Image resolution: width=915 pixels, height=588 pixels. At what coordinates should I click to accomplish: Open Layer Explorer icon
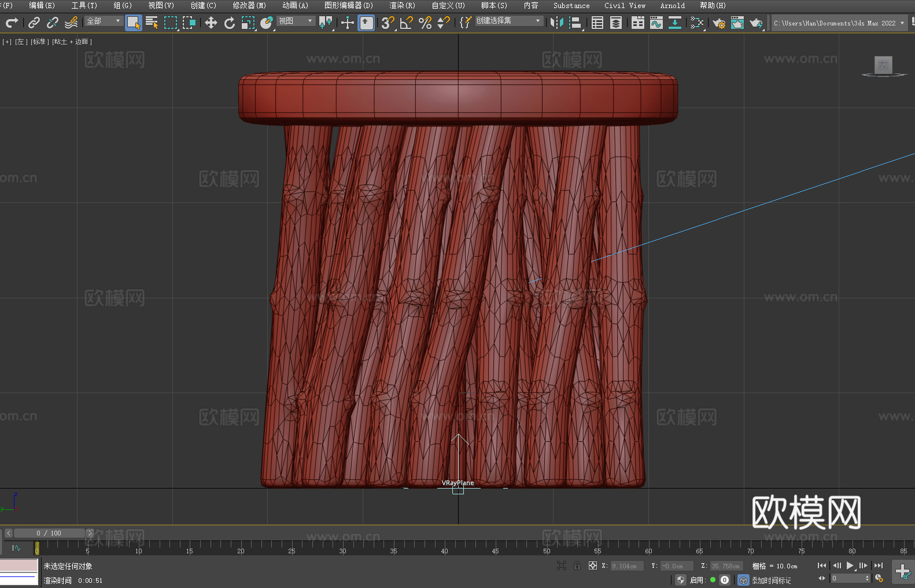(x=616, y=23)
